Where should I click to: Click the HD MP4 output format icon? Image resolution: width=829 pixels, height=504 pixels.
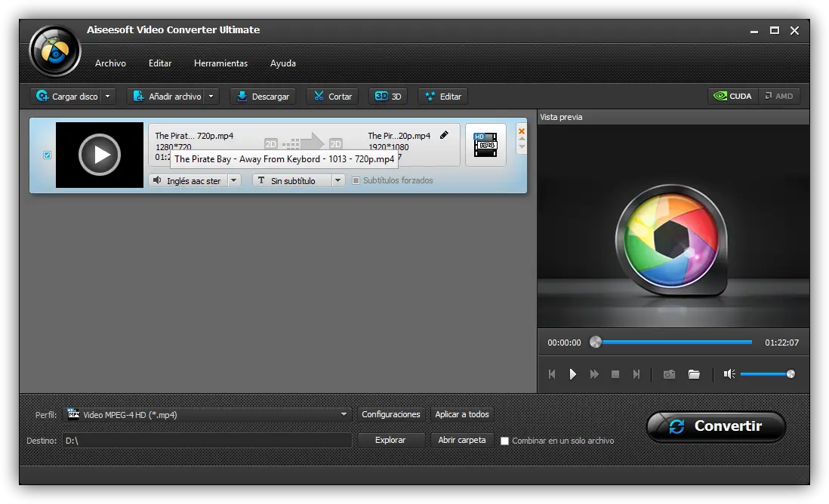click(485, 145)
